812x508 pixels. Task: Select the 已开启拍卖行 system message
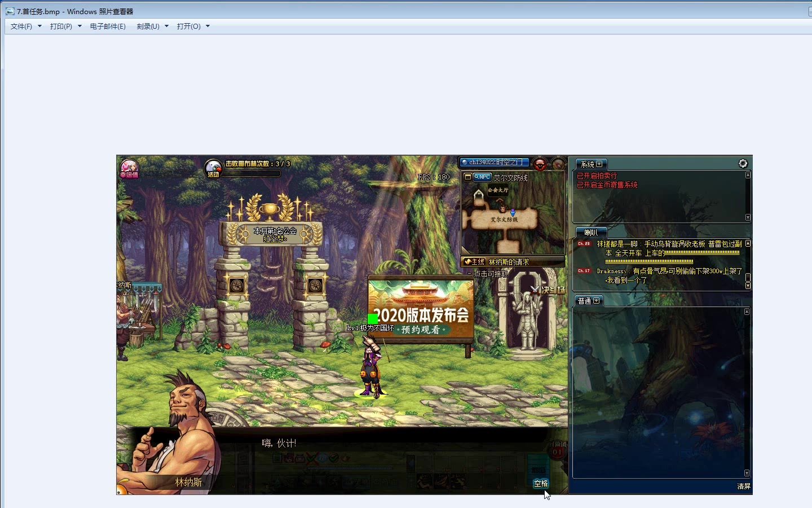[597, 176]
